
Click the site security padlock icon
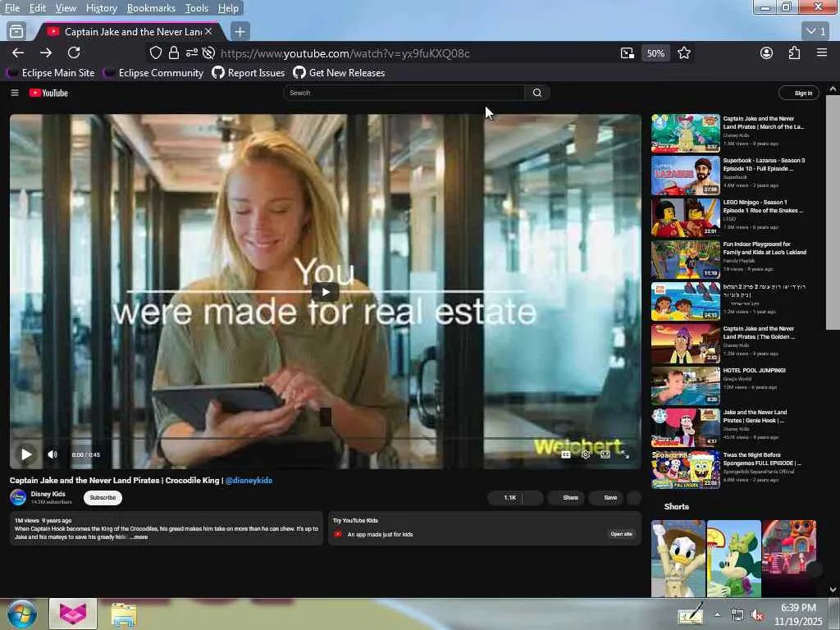pyautogui.click(x=174, y=53)
